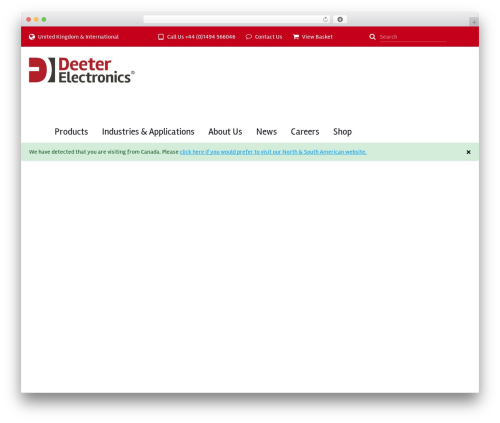Open the Products menu
Image resolution: width=500 pixels, height=423 pixels.
coord(71,132)
